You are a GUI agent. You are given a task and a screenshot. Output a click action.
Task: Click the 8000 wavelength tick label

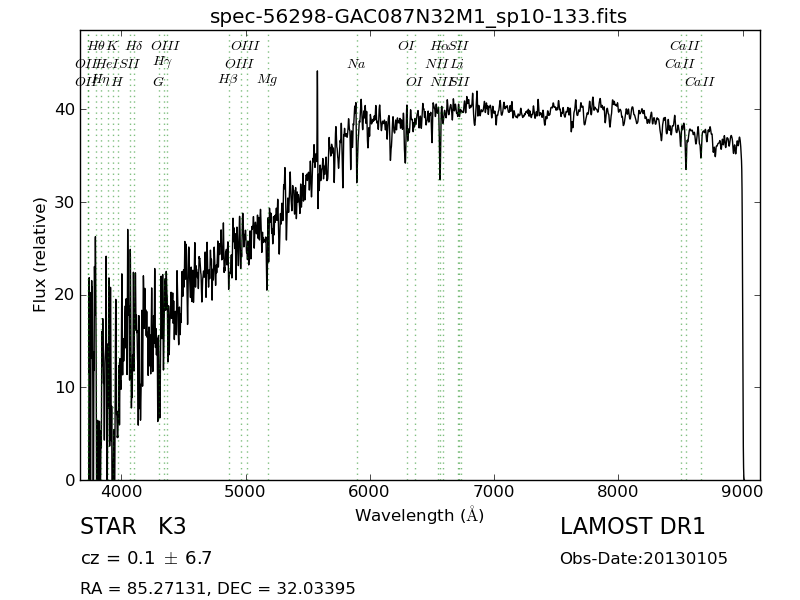pos(618,492)
